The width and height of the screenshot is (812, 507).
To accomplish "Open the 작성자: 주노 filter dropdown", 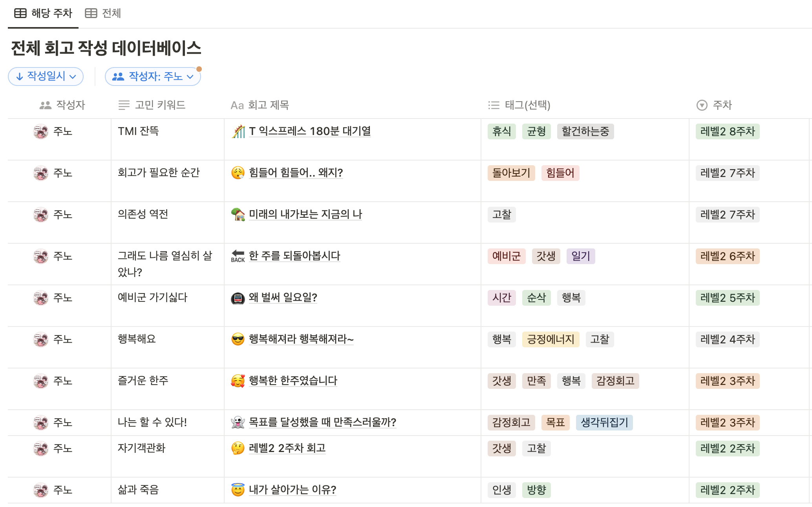I will pos(153,77).
